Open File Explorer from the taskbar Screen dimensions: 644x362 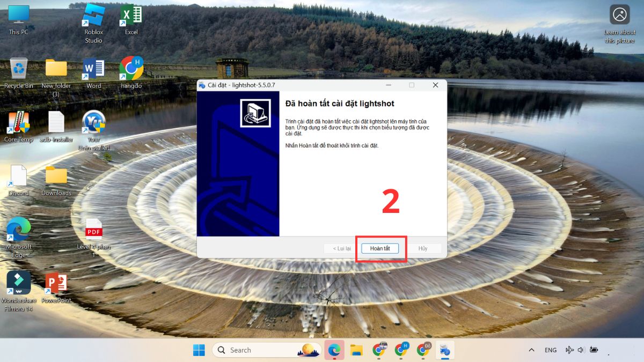(x=356, y=350)
